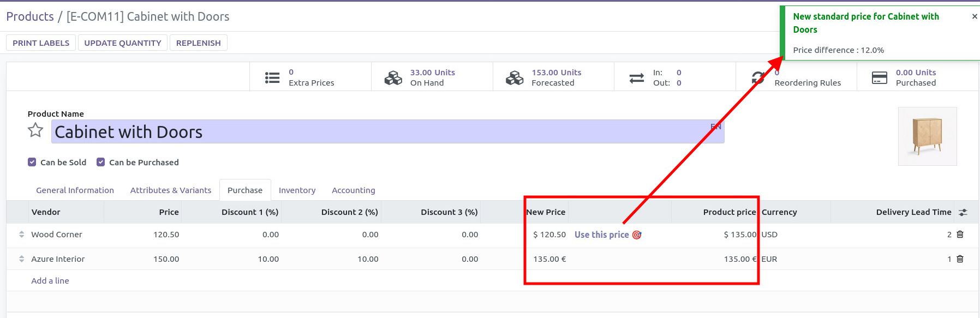
Task: Sort by Product price column header
Action: point(715,212)
